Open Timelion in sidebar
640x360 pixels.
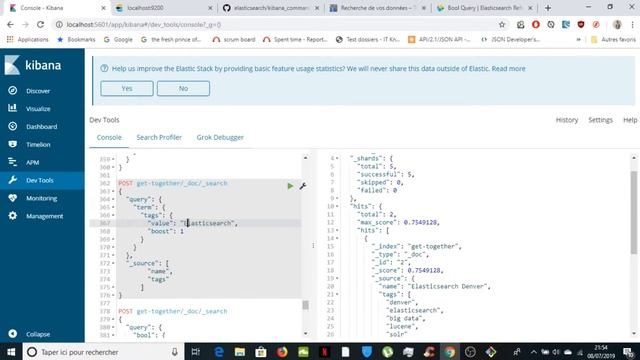tap(38, 144)
